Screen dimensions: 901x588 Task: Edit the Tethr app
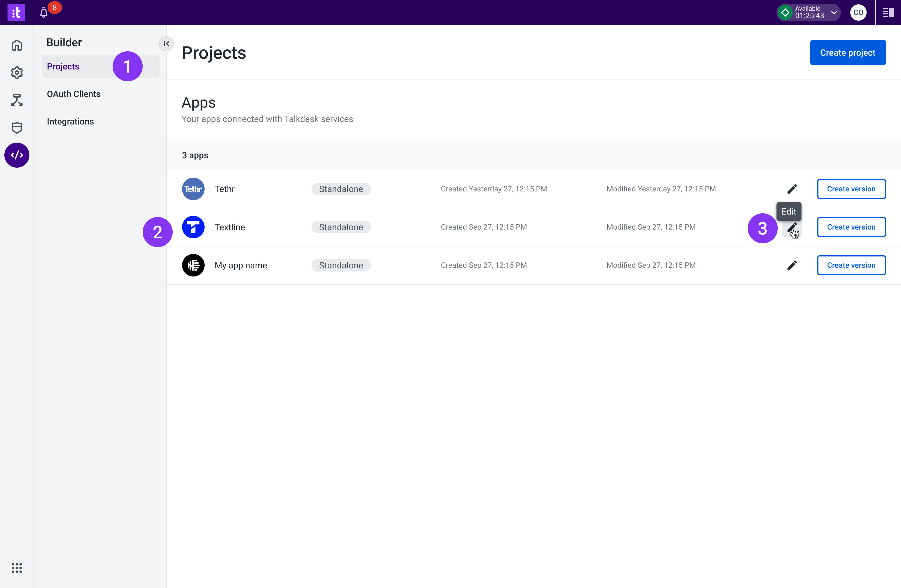click(792, 189)
